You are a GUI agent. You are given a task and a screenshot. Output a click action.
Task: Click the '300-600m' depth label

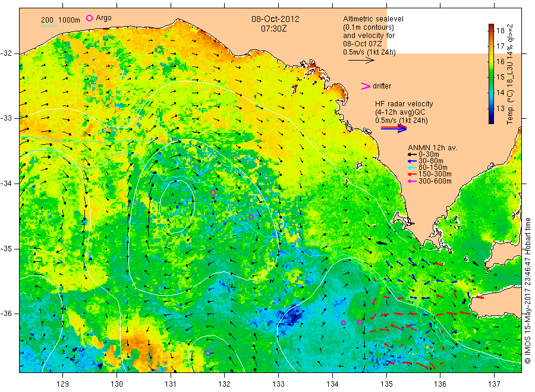pyautogui.click(x=435, y=181)
